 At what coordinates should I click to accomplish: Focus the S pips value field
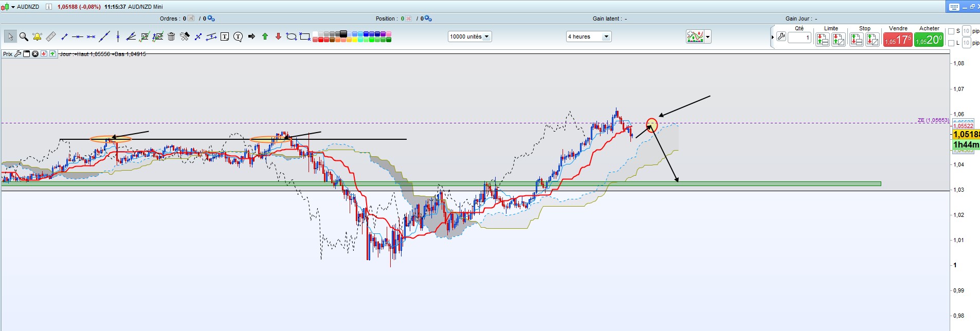(966, 31)
